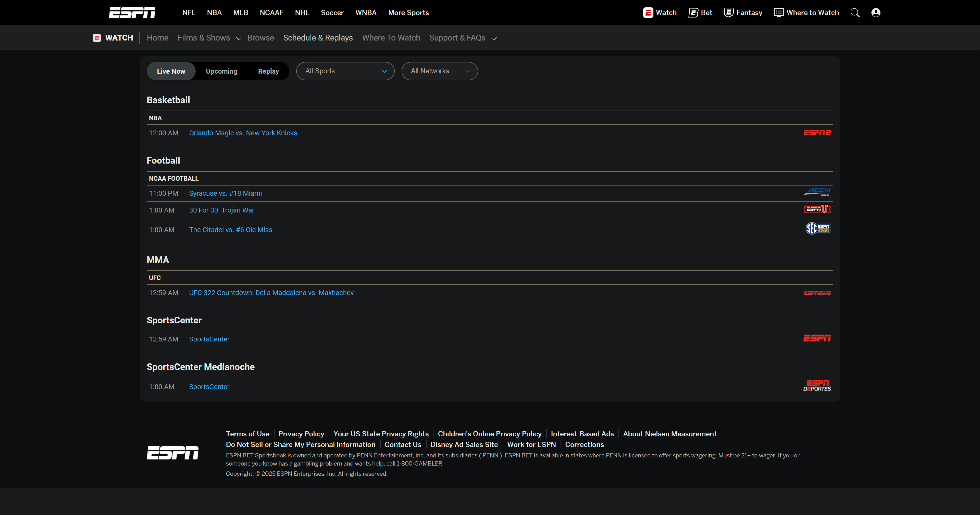The image size is (980, 515).
Task: Open the All Sports dropdown
Action: coord(345,71)
